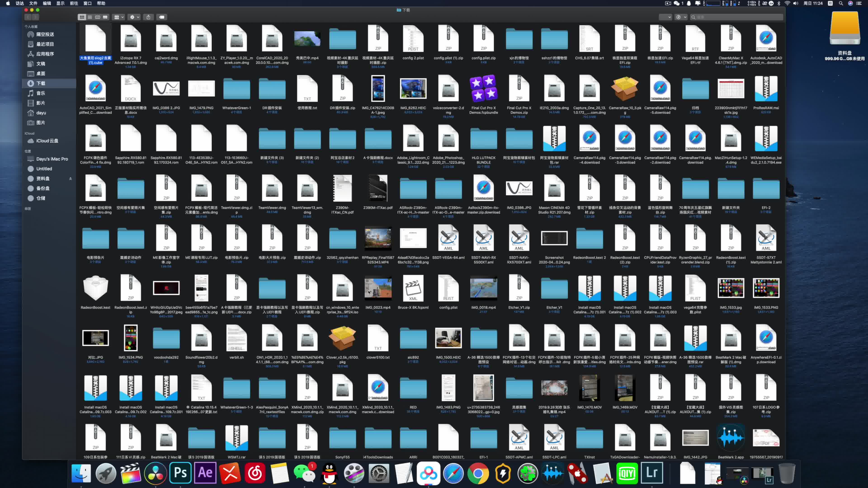
Task: Select the ProResRAW.msi file
Action: pyautogui.click(x=766, y=89)
